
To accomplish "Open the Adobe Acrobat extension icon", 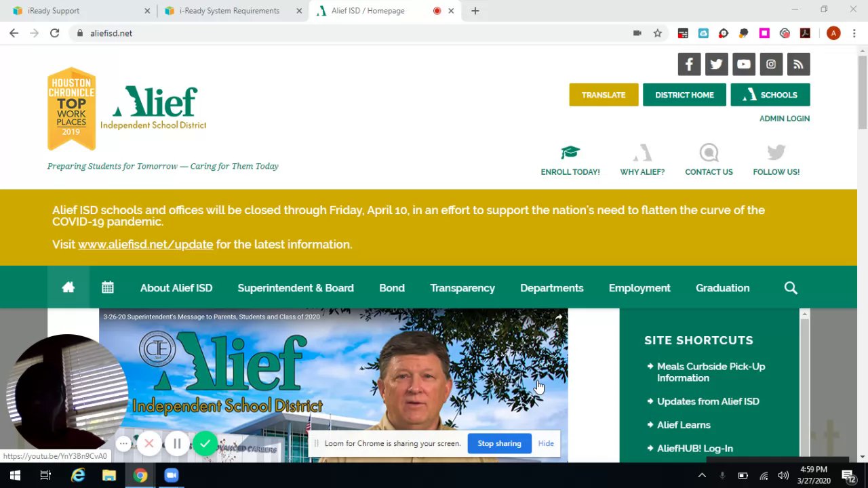I will (x=805, y=33).
